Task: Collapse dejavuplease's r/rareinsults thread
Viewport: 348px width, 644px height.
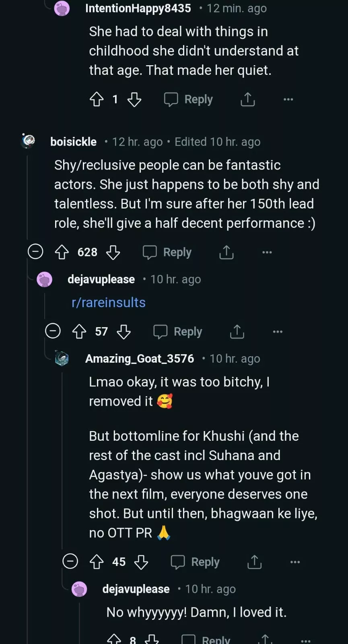Action: point(53,331)
